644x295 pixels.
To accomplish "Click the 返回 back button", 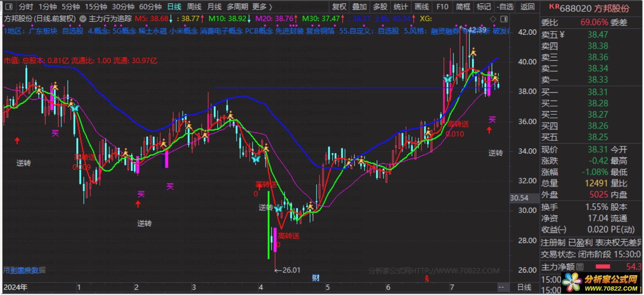I will 528,7.
